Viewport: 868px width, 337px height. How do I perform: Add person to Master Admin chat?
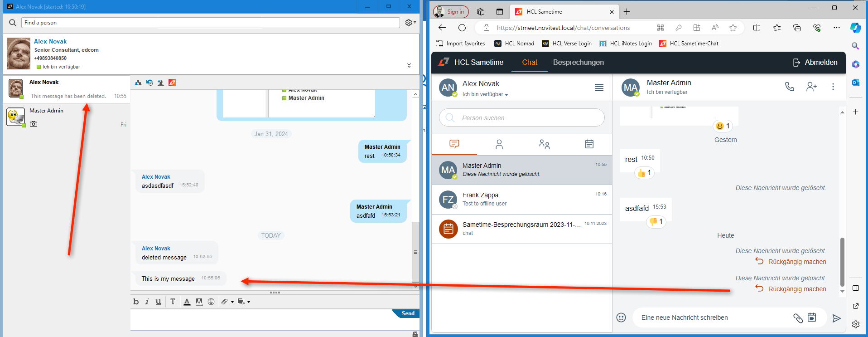pyautogui.click(x=811, y=87)
